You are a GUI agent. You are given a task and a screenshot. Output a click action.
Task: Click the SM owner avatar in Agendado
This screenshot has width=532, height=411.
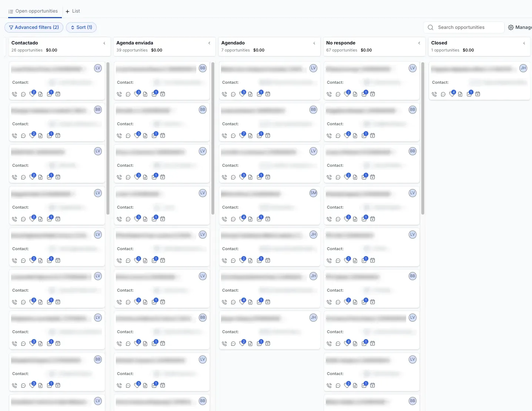coord(314,193)
